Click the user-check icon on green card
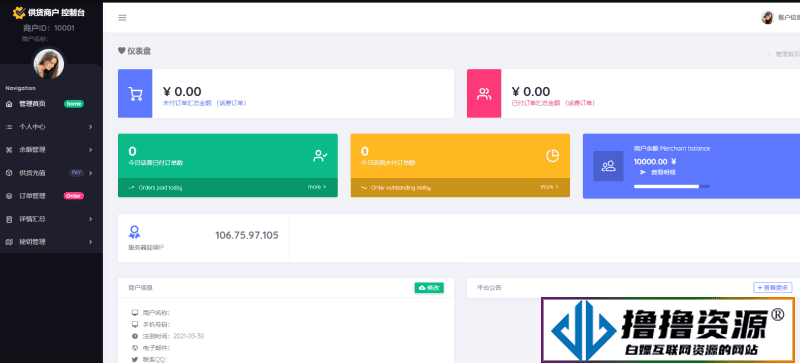This screenshot has height=363, width=800. click(x=320, y=156)
